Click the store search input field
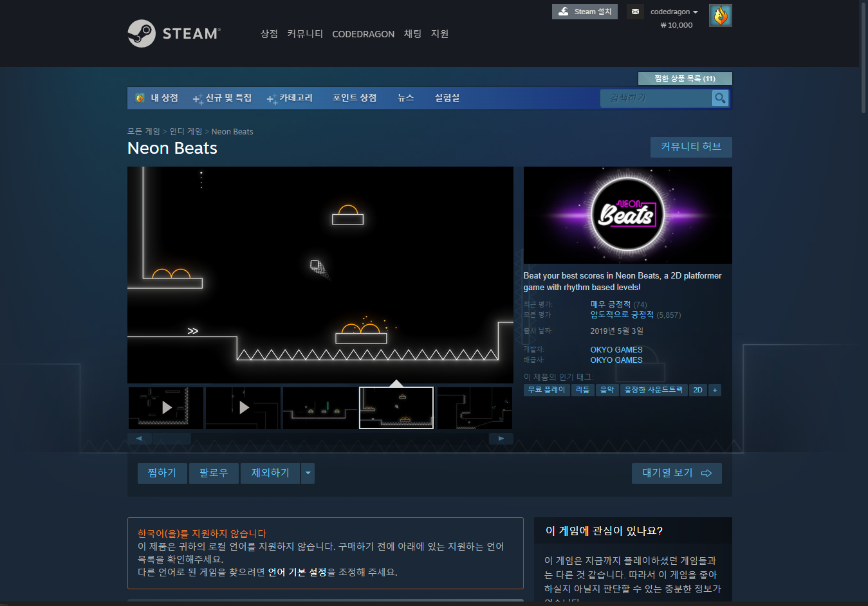 (656, 98)
